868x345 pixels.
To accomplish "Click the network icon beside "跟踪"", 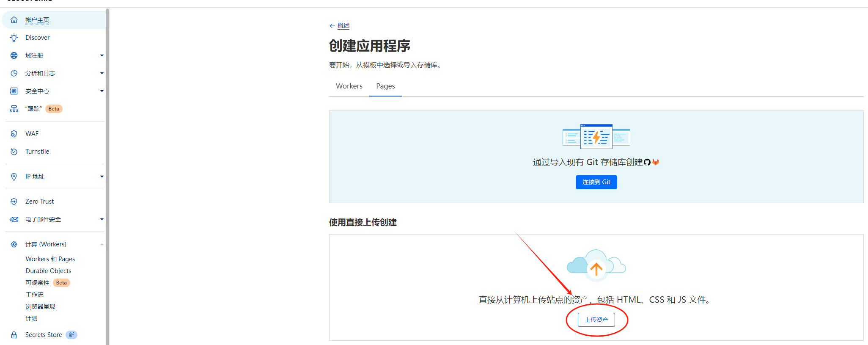I will coord(14,109).
